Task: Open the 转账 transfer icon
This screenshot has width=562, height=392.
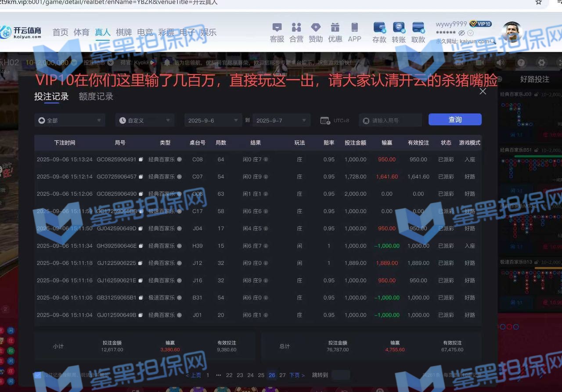Action: (399, 28)
